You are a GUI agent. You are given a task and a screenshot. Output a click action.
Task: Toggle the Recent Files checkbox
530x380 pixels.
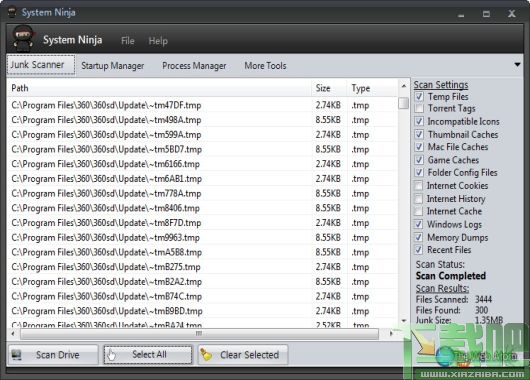click(x=418, y=250)
